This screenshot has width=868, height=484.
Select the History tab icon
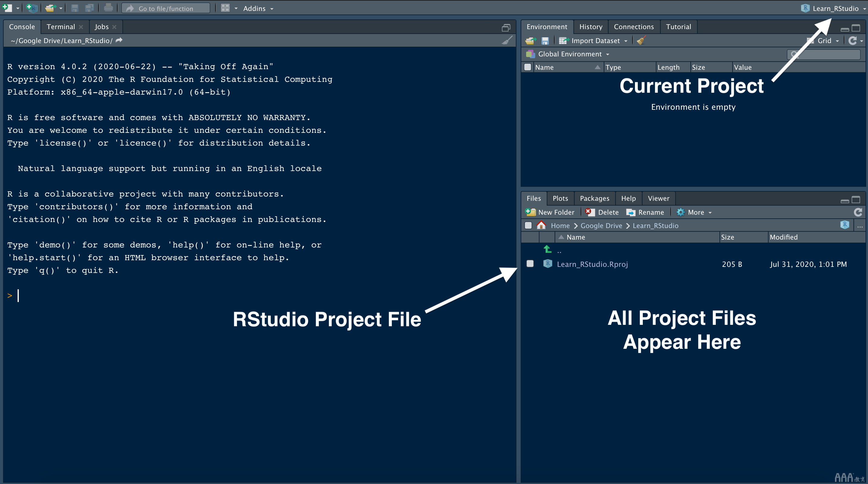[x=589, y=26]
